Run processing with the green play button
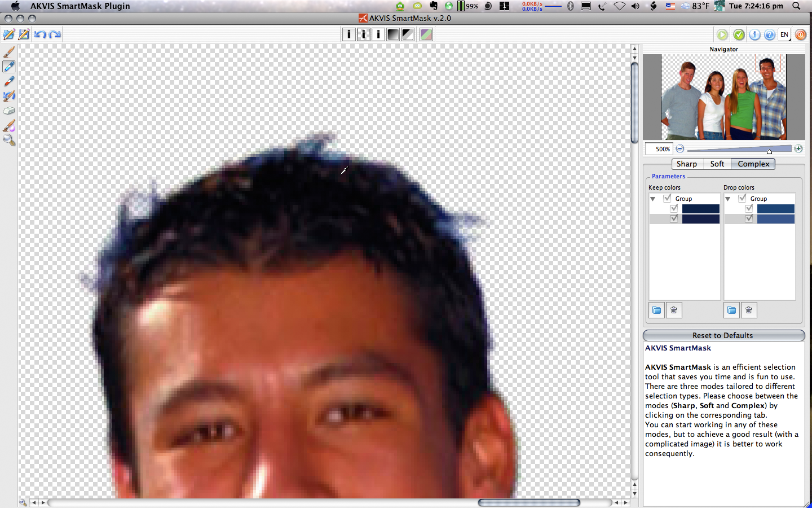This screenshot has width=812, height=508. click(722, 34)
